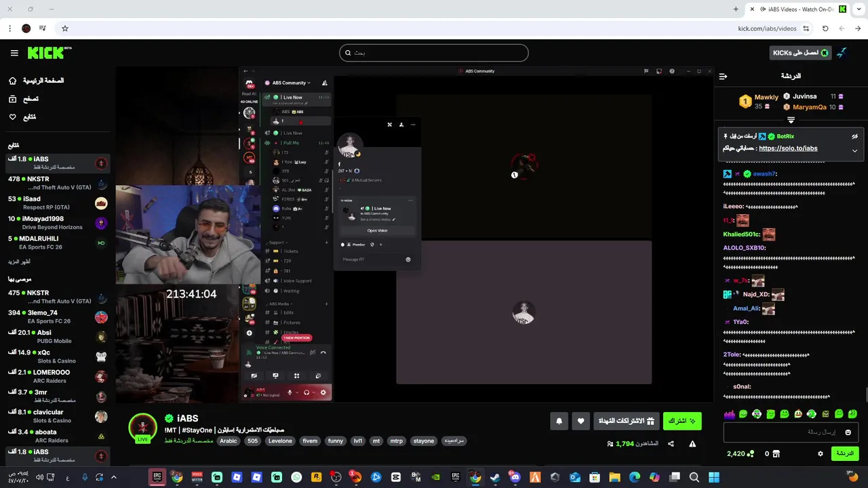
Task: Click the Arabic tag
Action: (x=229, y=441)
